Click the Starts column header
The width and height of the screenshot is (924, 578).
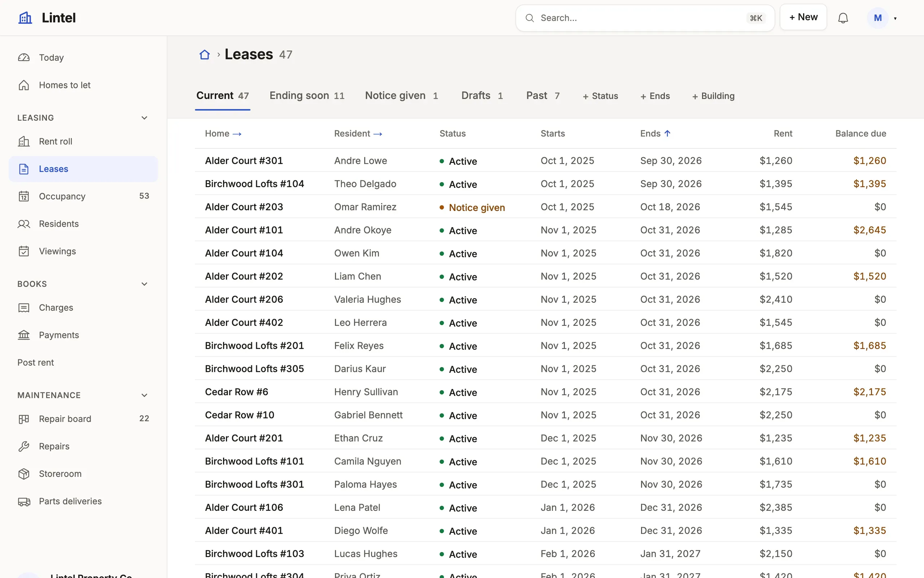click(553, 133)
